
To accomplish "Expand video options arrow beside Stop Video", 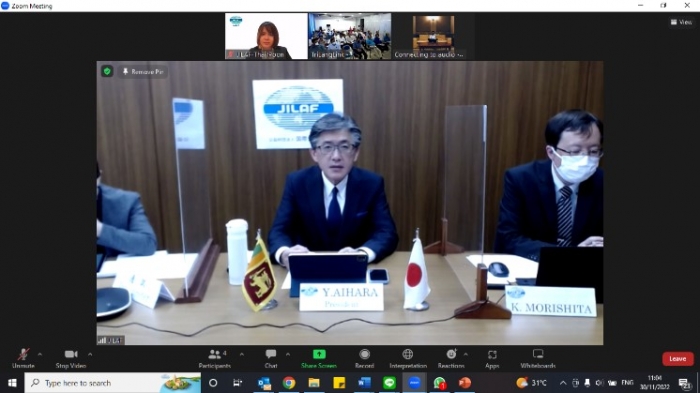I will 90,355.
